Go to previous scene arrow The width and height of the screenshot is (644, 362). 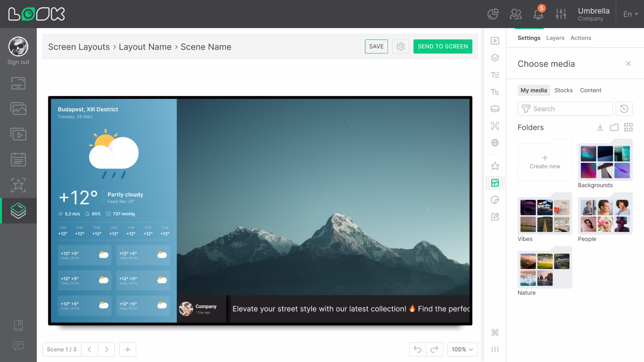90,350
